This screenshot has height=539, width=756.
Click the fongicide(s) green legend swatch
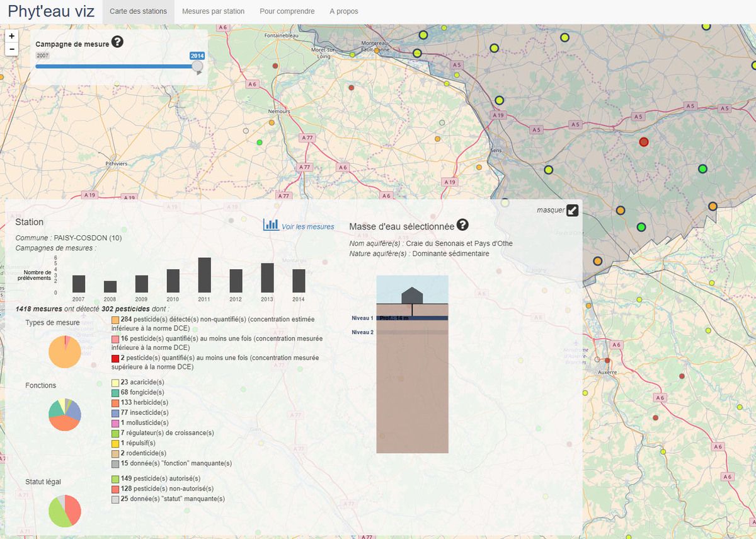click(x=115, y=393)
